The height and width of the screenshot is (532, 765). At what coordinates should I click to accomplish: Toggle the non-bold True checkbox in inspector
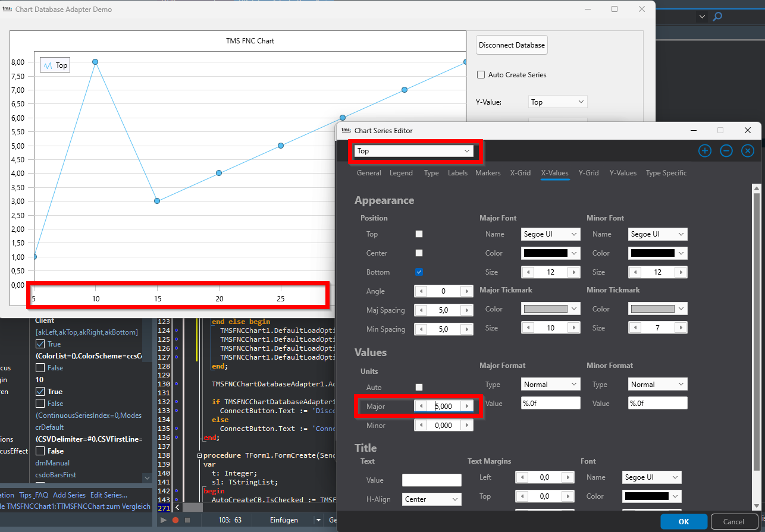point(40,344)
